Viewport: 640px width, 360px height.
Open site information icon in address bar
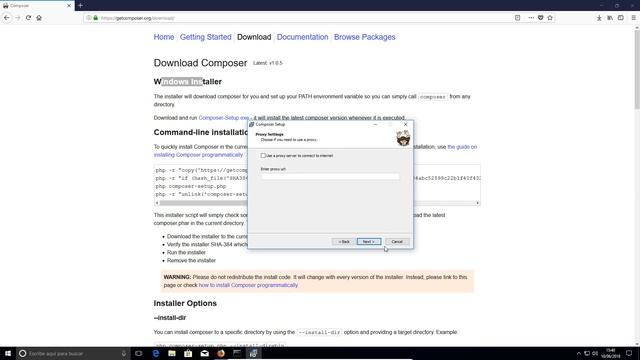pyautogui.click(x=89, y=18)
